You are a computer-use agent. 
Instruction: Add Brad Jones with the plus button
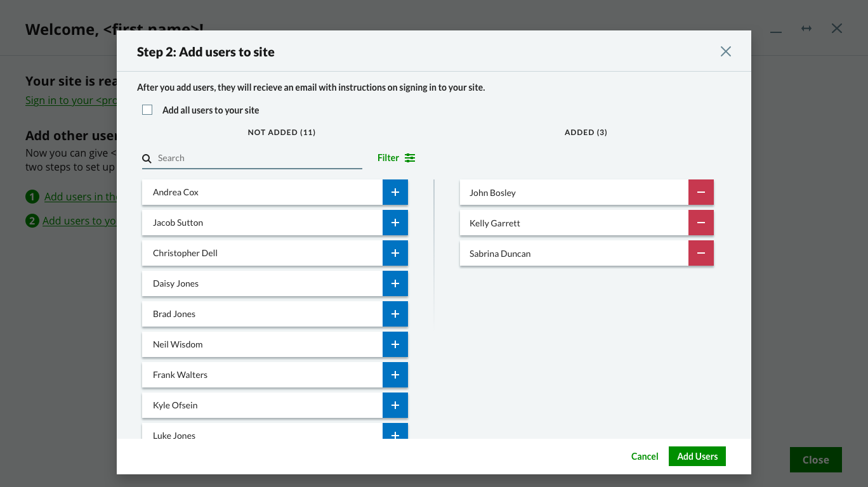click(395, 314)
